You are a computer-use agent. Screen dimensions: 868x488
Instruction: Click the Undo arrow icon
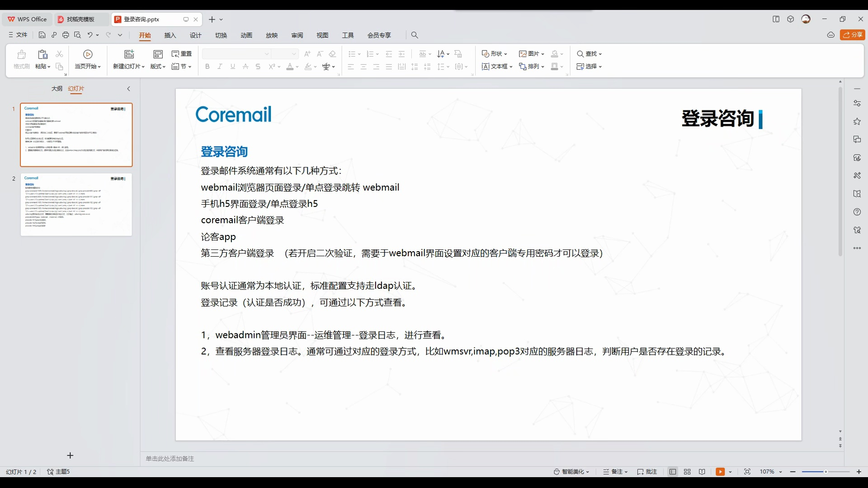[x=90, y=35]
